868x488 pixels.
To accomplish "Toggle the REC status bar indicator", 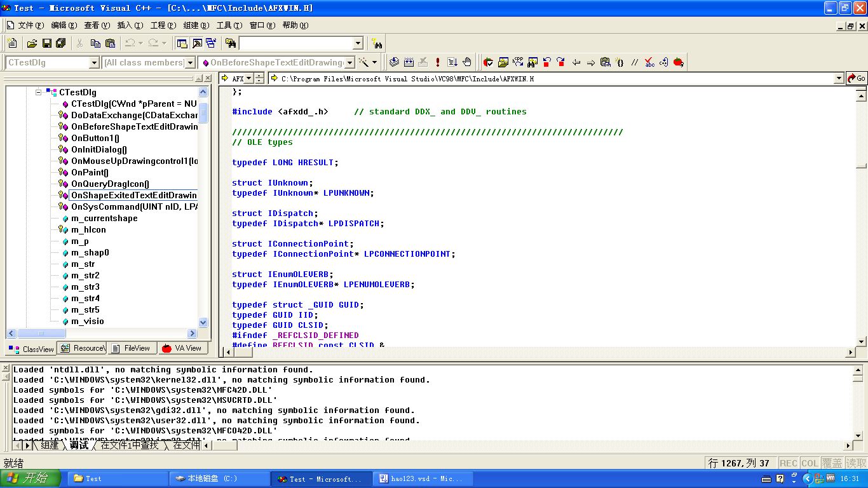I will tap(789, 463).
